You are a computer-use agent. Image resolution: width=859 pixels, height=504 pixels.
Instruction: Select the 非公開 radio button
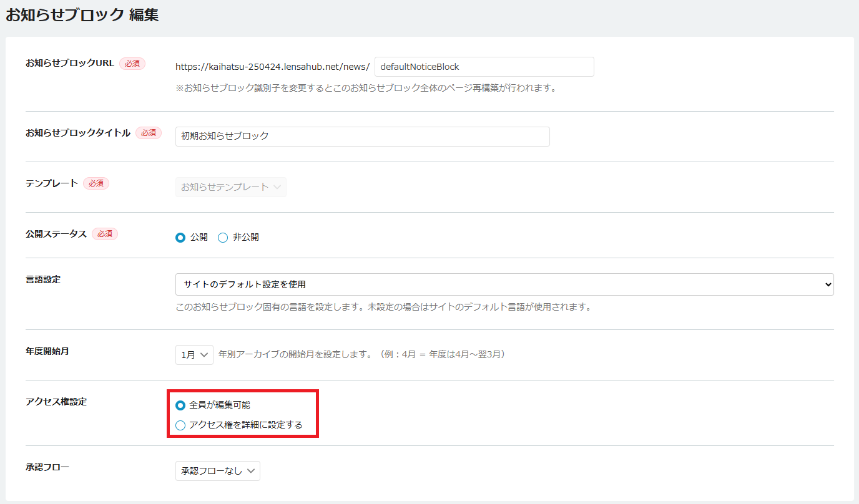[x=223, y=238]
